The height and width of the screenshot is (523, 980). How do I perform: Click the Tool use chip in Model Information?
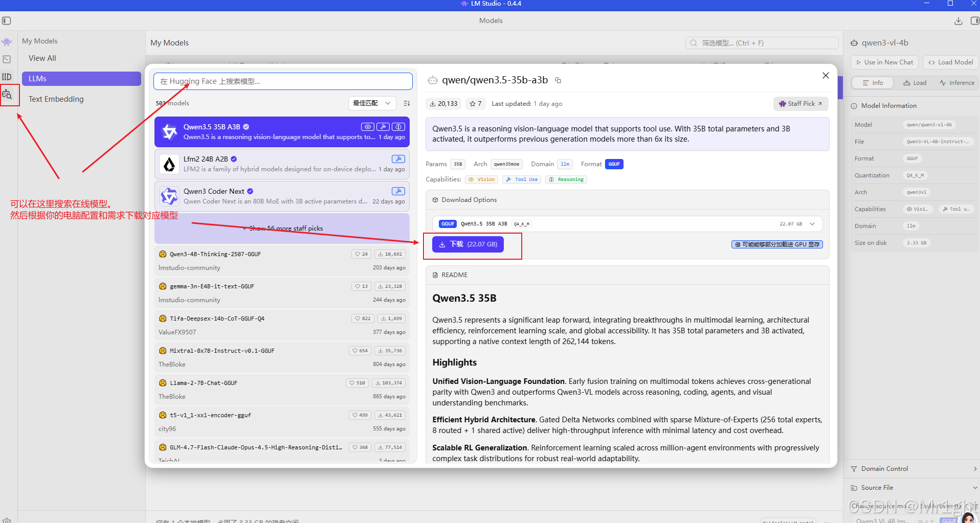956,209
